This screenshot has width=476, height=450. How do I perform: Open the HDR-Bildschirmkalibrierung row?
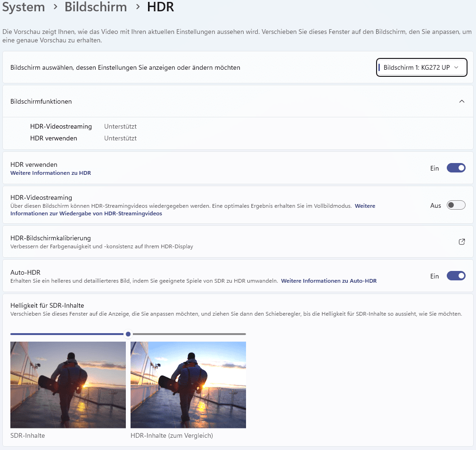pyautogui.click(x=238, y=242)
